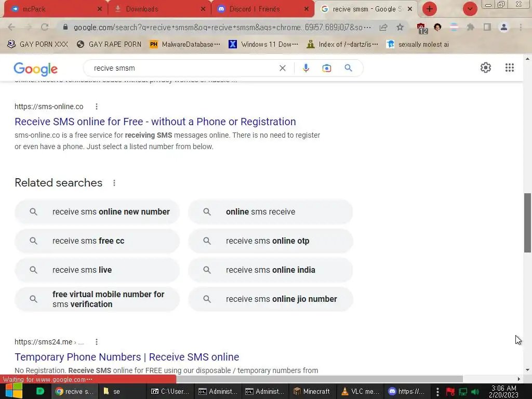532x399 pixels.
Task: Go to Google home via logo
Action: [36, 69]
